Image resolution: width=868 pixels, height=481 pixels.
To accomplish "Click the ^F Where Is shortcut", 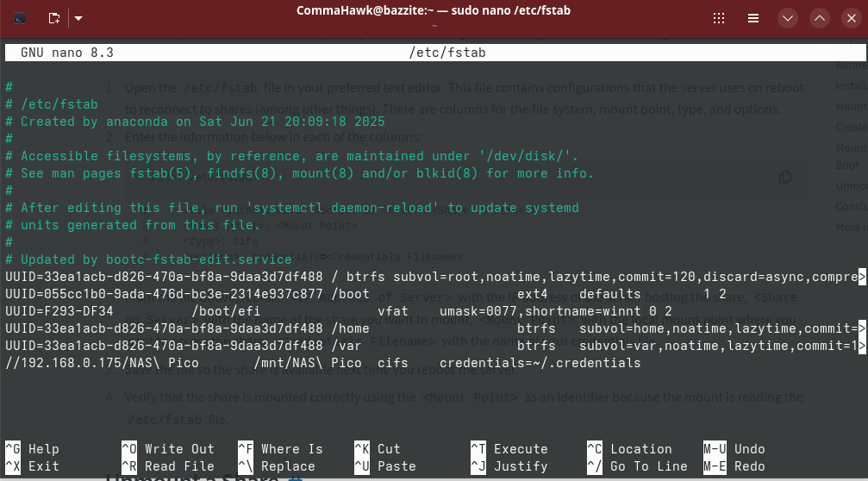I will click(280, 449).
